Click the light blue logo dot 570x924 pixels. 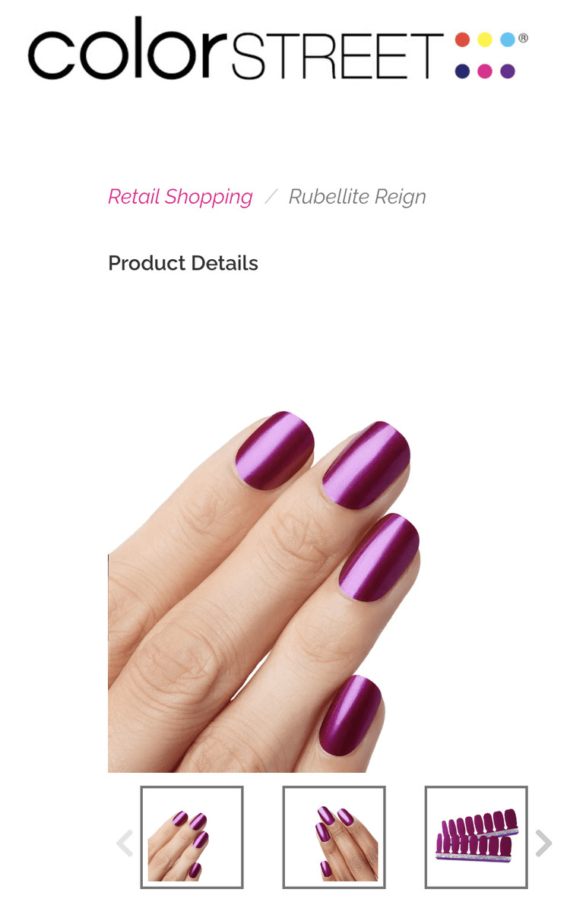[508, 40]
